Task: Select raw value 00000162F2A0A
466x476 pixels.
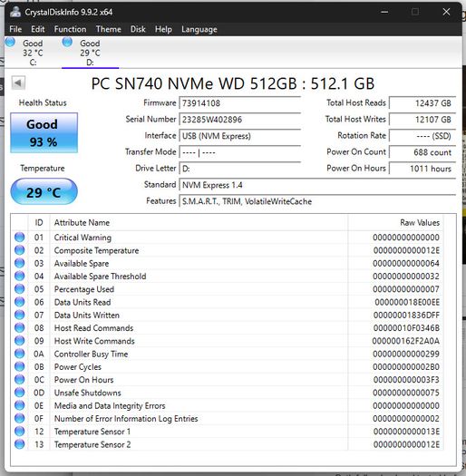Action: [405, 341]
